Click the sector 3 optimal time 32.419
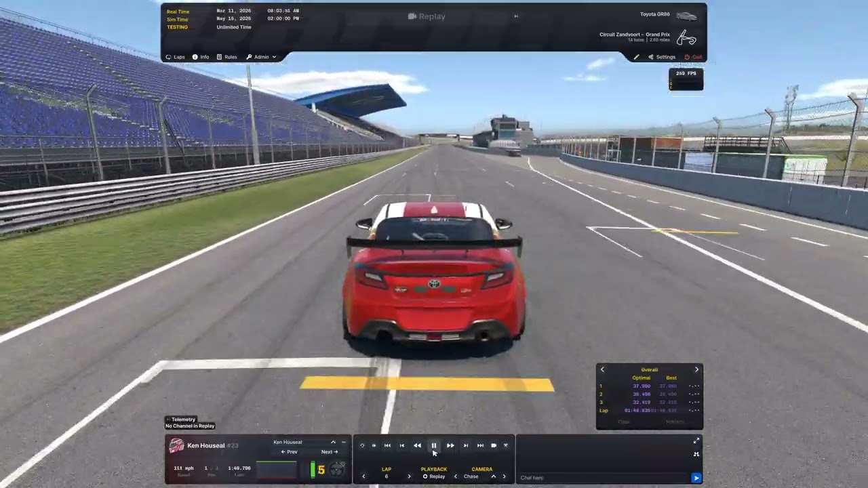 coord(642,403)
